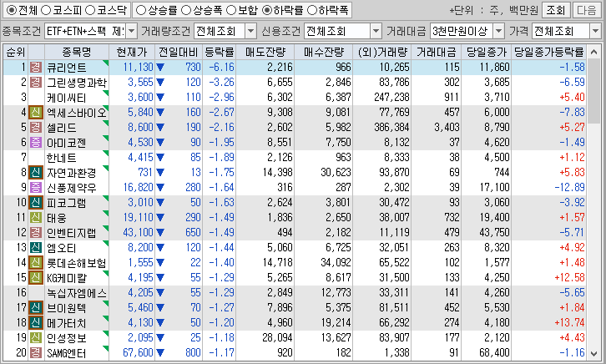
Task: Select the 상승폭 radio button
Action: pyautogui.click(x=186, y=10)
